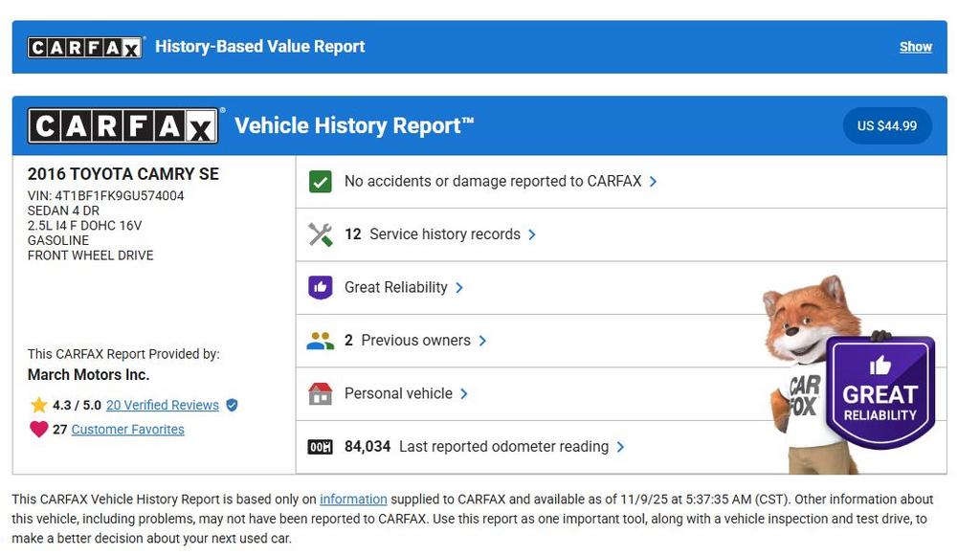This screenshot has width=980, height=555.
Task: Click the odometer reading icon
Action: coord(320,447)
